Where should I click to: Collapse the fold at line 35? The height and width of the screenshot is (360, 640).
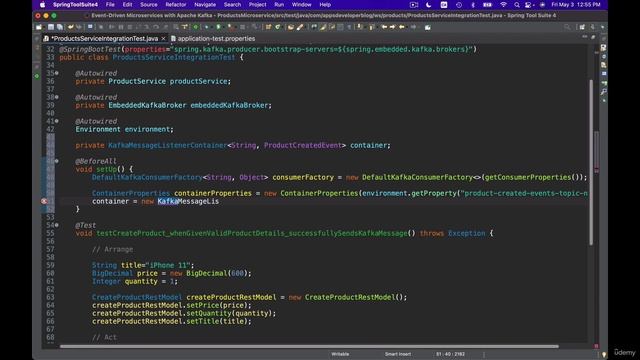(57, 73)
